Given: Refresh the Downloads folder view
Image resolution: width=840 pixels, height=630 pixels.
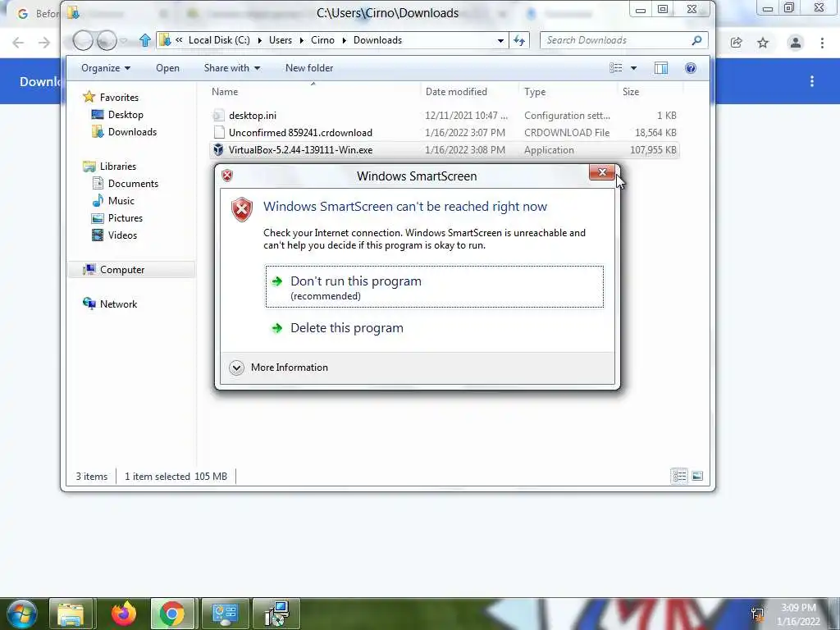Looking at the screenshot, I should coord(519,40).
